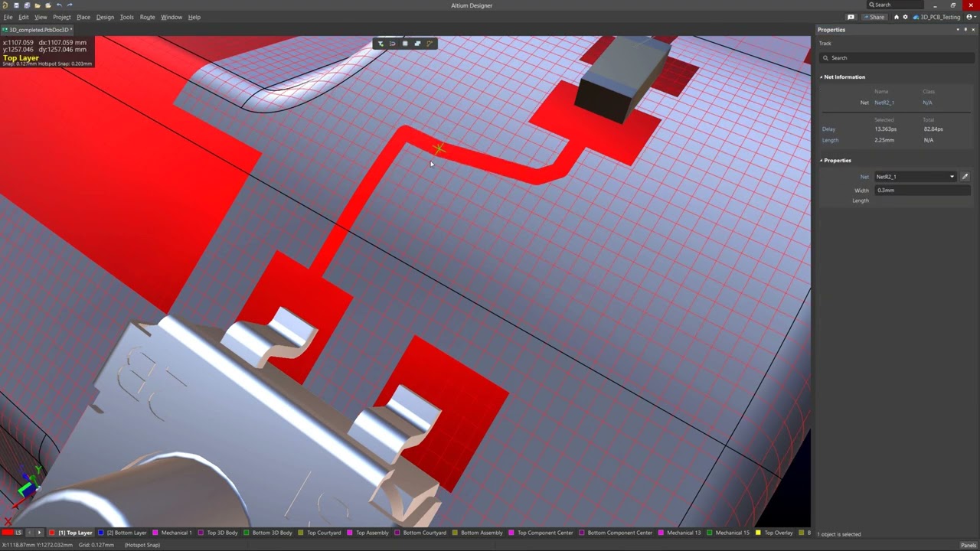Open the user account dropdown
980x551 pixels.
click(971, 17)
